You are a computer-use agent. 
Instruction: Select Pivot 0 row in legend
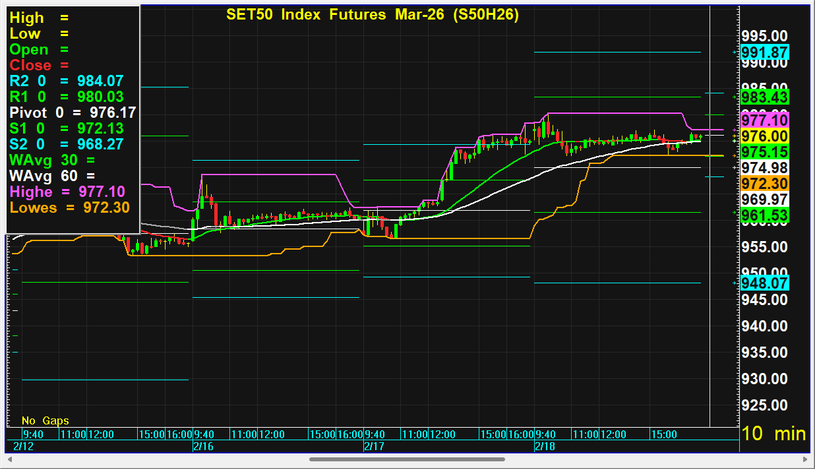(x=66, y=112)
